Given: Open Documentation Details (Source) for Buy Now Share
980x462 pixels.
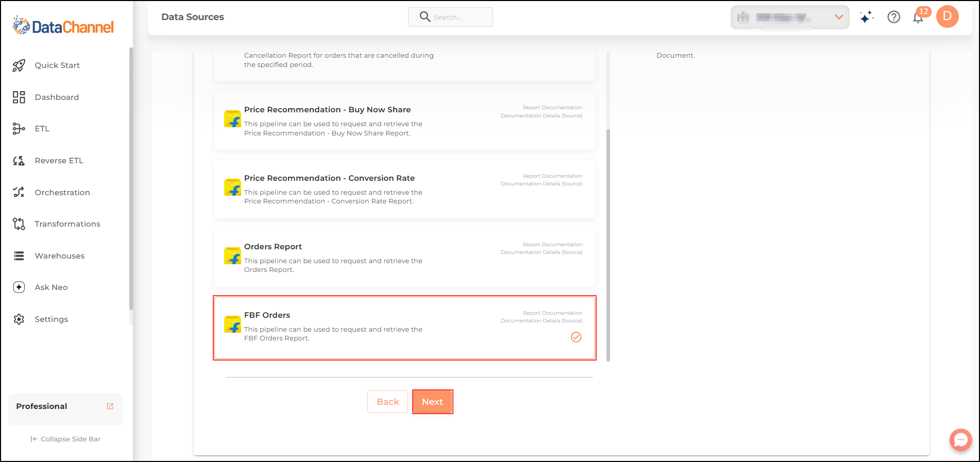Looking at the screenshot, I should (542, 116).
